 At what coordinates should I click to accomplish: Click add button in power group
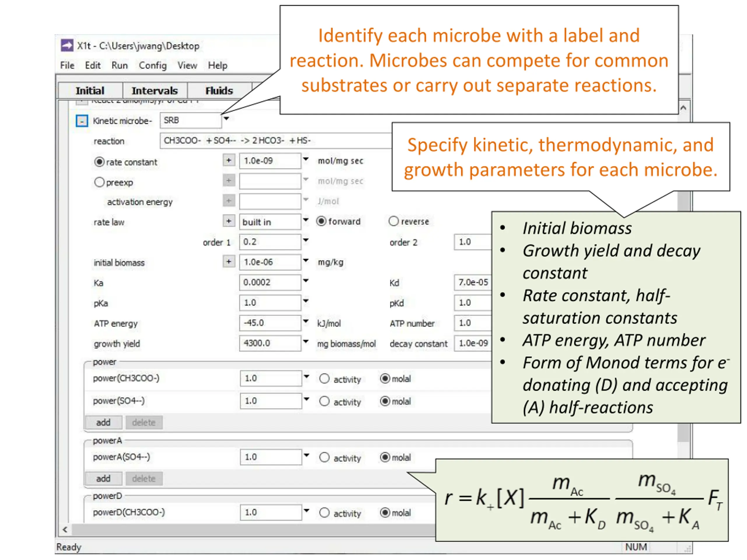(103, 423)
